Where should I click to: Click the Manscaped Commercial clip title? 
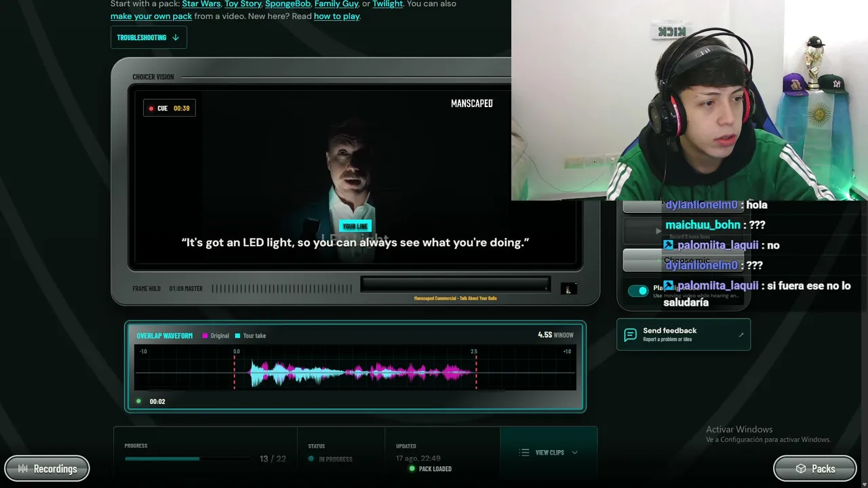pos(456,298)
